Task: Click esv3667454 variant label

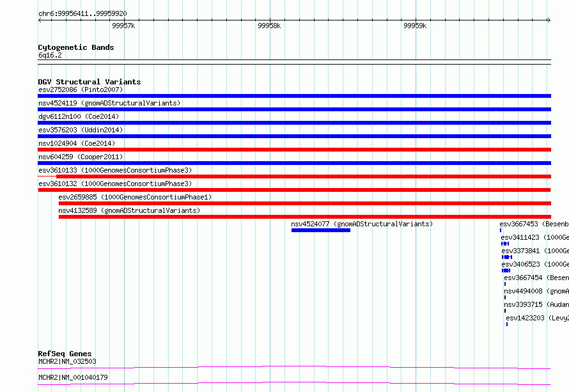Action: [x=536, y=278]
